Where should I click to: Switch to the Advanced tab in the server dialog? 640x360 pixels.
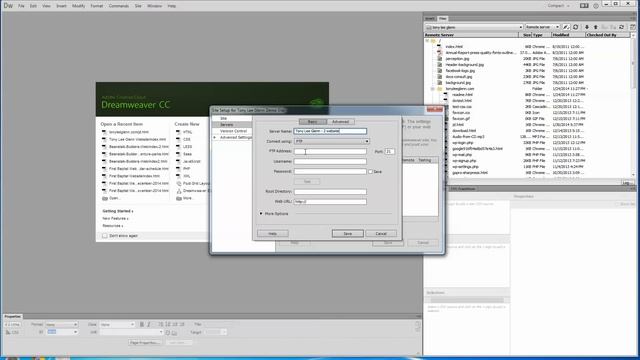click(x=340, y=122)
